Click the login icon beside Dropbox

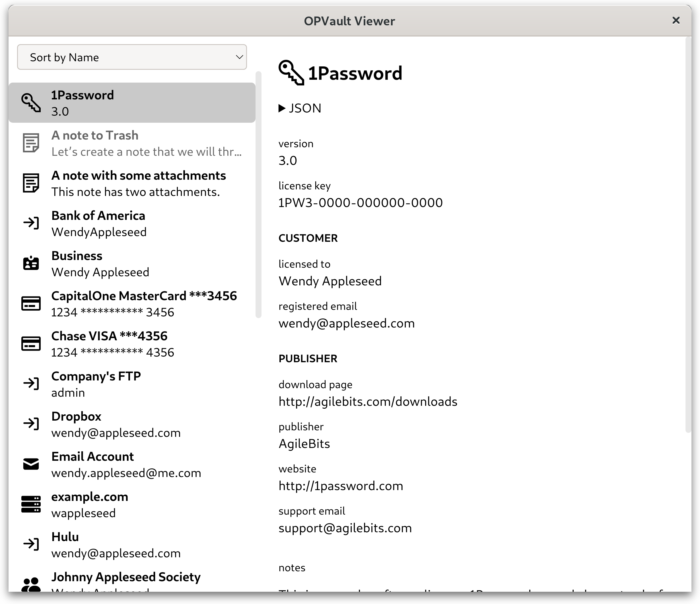(31, 424)
